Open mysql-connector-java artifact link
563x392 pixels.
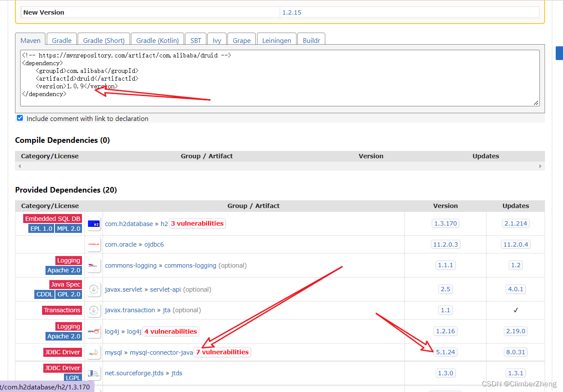pyautogui.click(x=161, y=353)
